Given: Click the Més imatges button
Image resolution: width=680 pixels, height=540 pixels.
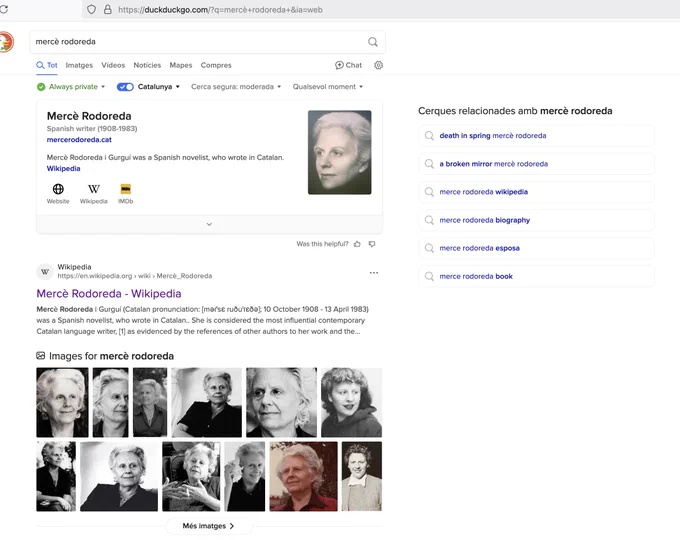Looking at the screenshot, I should coord(209,526).
